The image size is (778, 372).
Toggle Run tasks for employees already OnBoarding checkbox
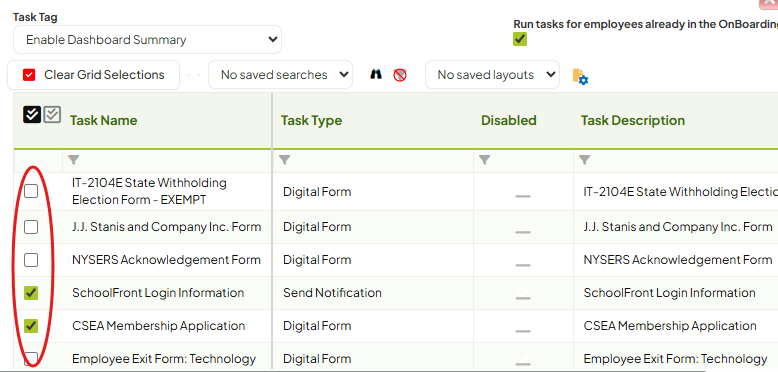(520, 39)
